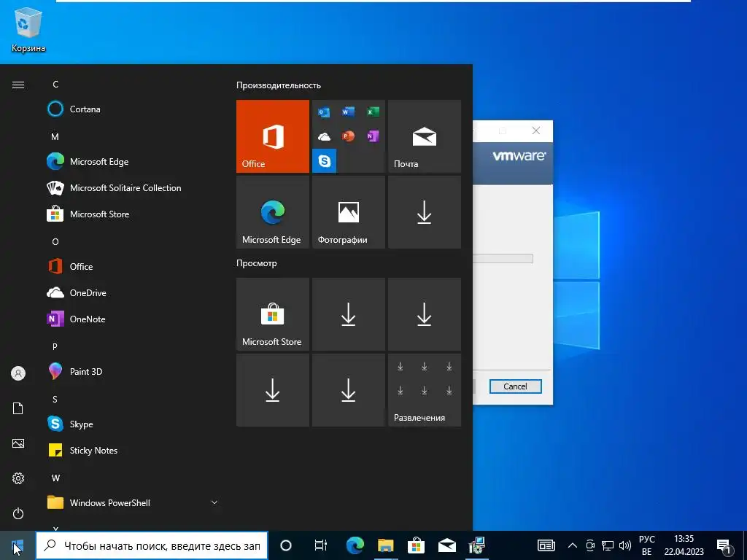Image resolution: width=747 pixels, height=560 pixels.
Task: Open Documents from the Start sidebar
Action: [x=18, y=408]
